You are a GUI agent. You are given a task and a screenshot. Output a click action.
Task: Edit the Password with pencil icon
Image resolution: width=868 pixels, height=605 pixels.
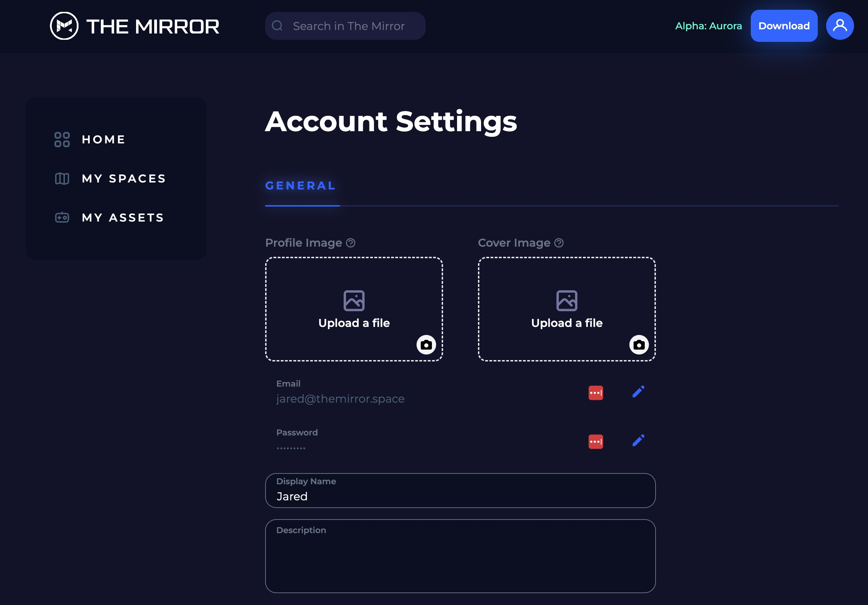pyautogui.click(x=638, y=441)
